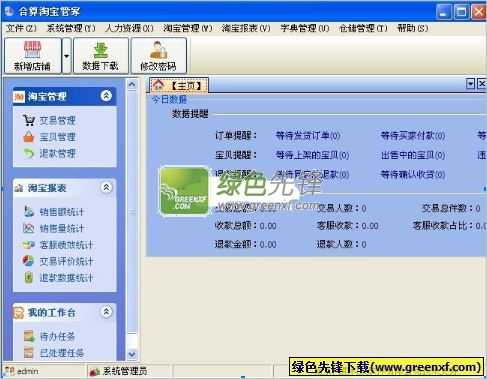Click sidebar scrollbar down arrow
The image size is (487, 379).
tap(132, 354)
